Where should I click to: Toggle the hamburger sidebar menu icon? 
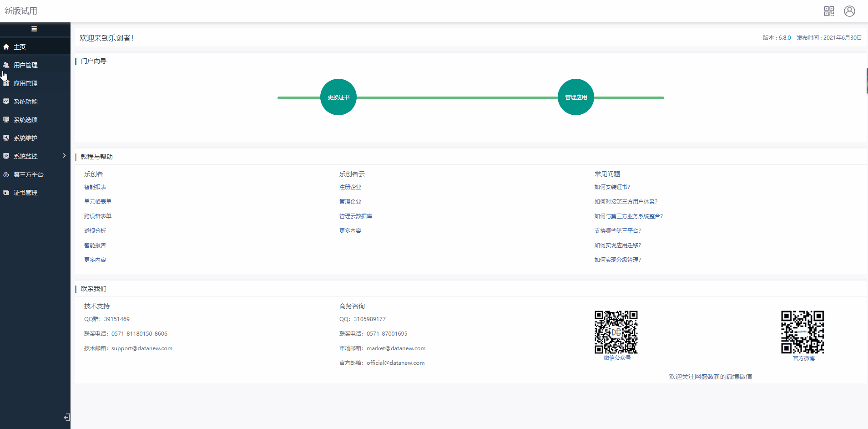tap(34, 29)
